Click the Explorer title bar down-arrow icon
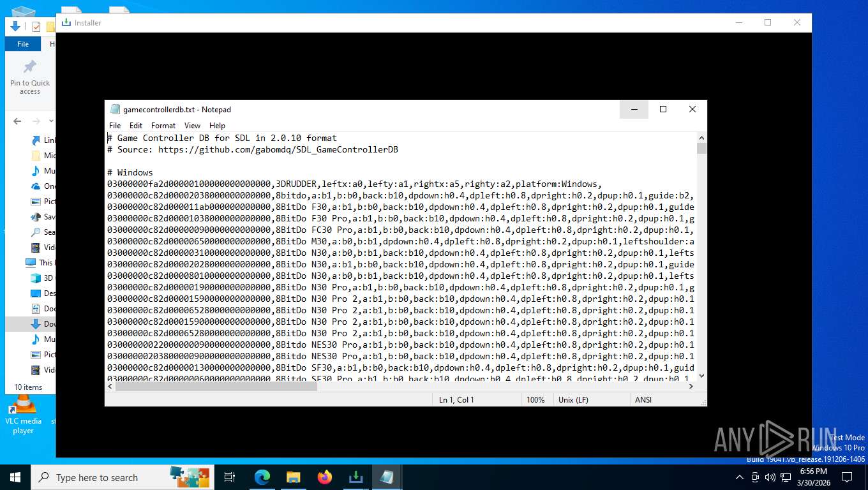 click(x=15, y=26)
